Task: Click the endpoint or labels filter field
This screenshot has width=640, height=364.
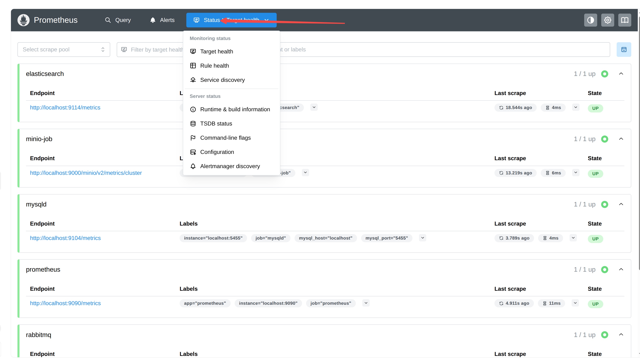Action: (x=445, y=50)
